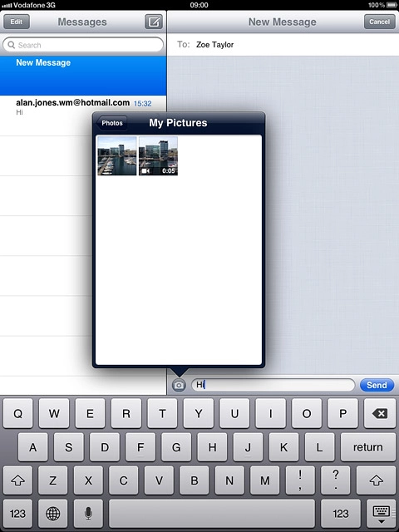399x532 pixels.
Task: Tap the right shift key
Action: pos(376,480)
